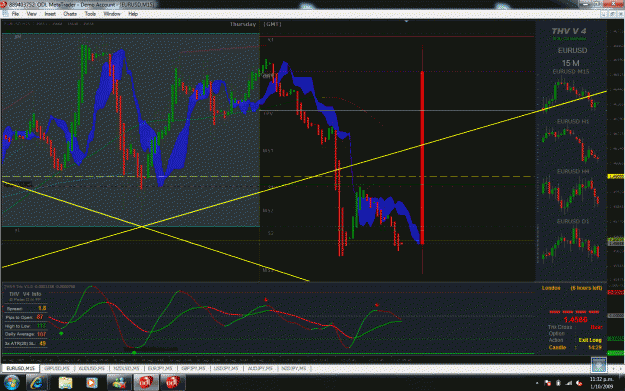The width and height of the screenshot is (625, 391).
Task: Click the red level tag on indicator axis
Action: (615, 293)
